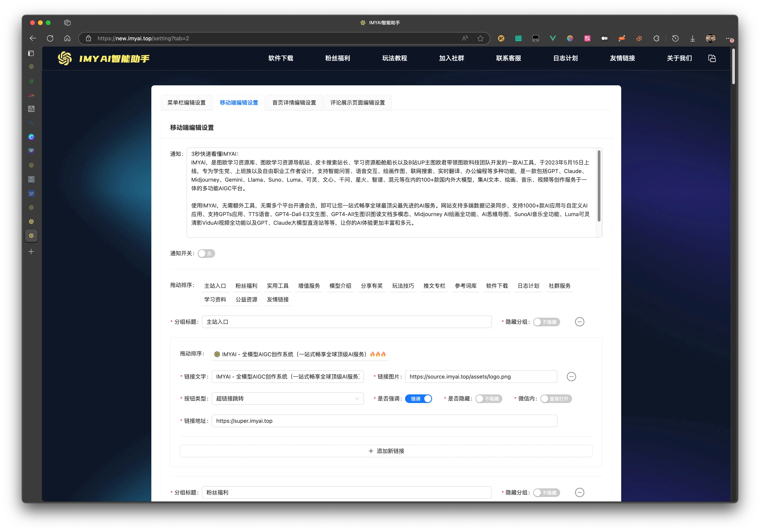The image size is (760, 532).
Task: Open 加入社群 in the top navigation
Action: (451, 58)
